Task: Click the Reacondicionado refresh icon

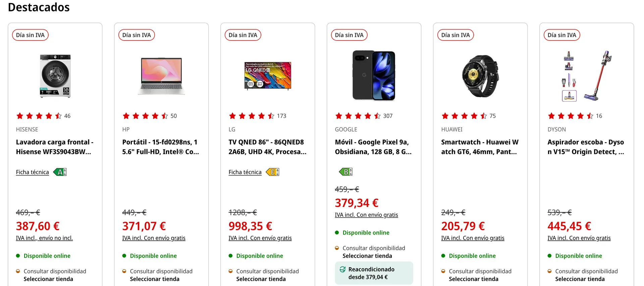Action: tap(342, 269)
